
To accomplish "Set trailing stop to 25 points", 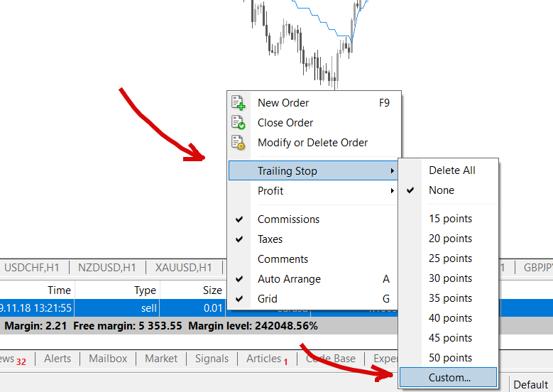I will click(x=448, y=258).
